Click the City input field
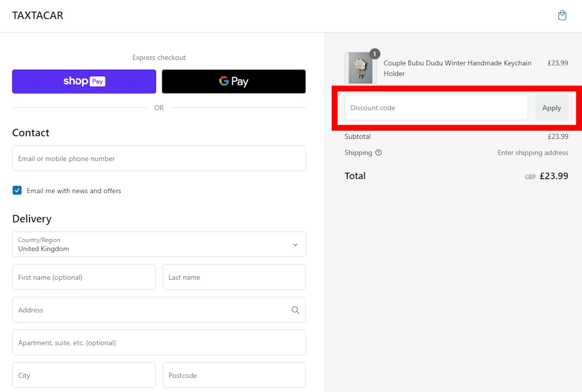 [84, 375]
